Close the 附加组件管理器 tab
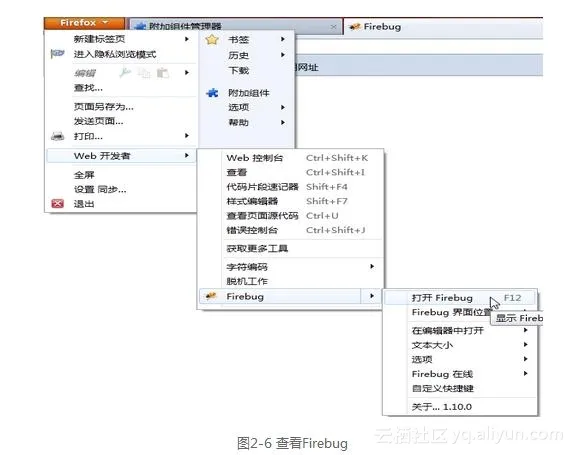The image size is (574, 455). [333, 27]
